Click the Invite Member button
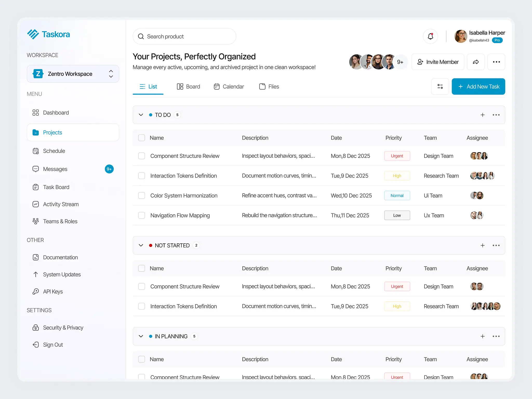532x399 pixels. click(x=438, y=62)
